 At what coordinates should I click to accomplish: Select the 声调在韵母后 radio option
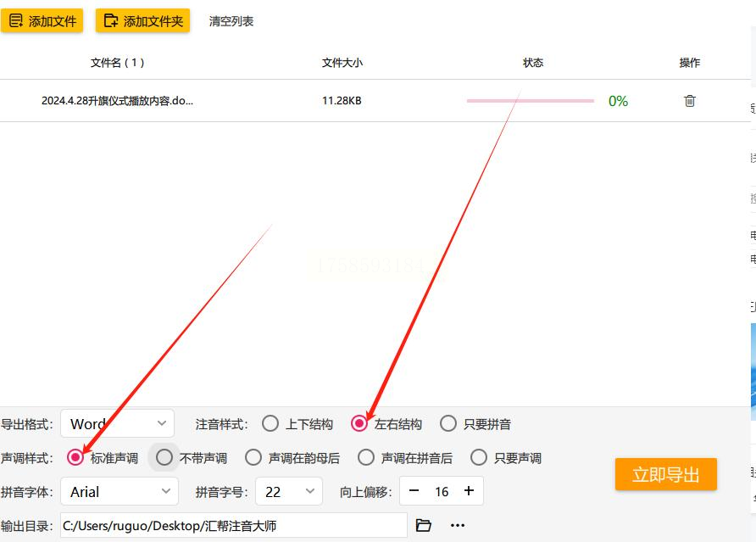coord(253,457)
